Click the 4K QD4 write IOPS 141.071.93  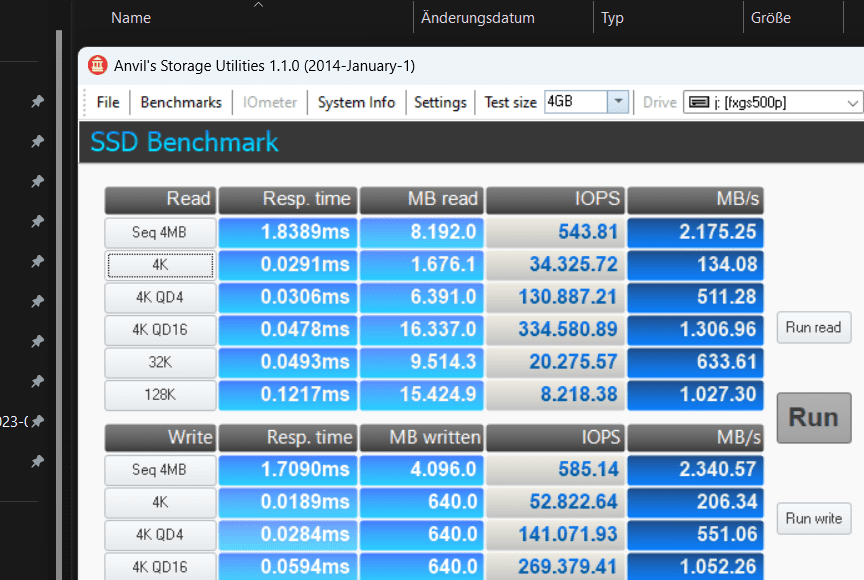555,535
